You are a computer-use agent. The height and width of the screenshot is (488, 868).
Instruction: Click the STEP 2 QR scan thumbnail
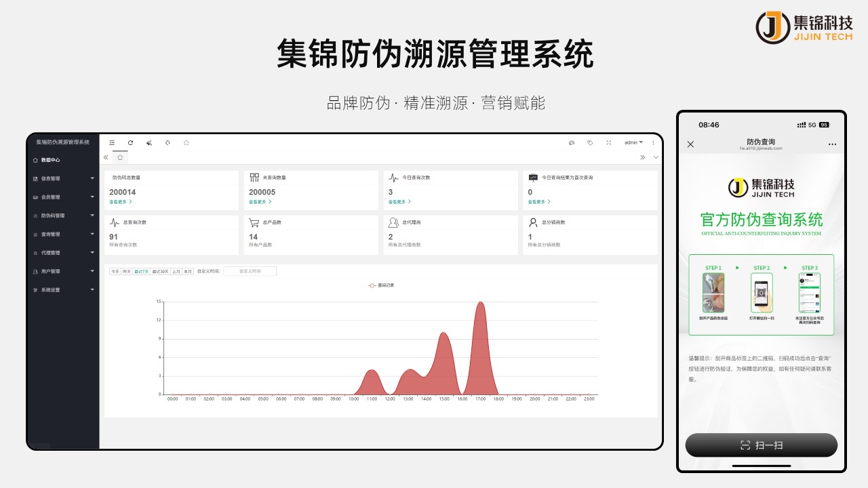tap(762, 293)
